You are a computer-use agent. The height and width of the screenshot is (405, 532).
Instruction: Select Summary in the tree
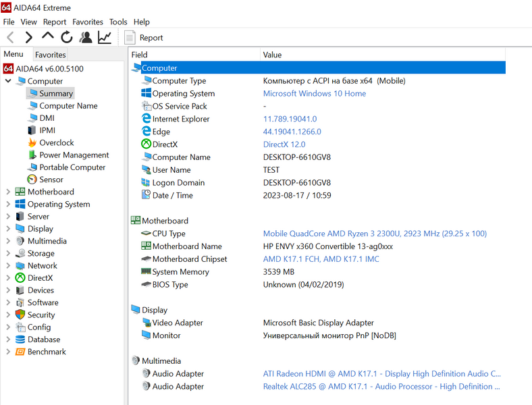click(50, 93)
